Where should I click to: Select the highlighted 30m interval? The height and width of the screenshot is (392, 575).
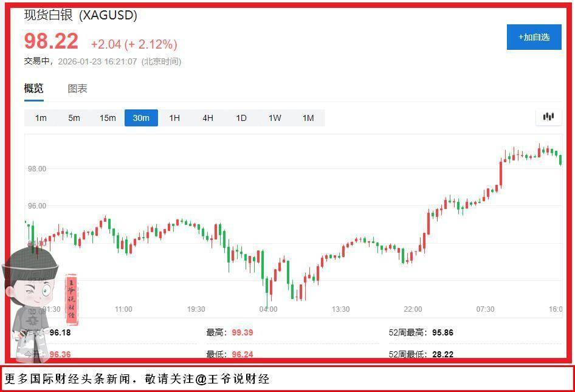pos(141,118)
